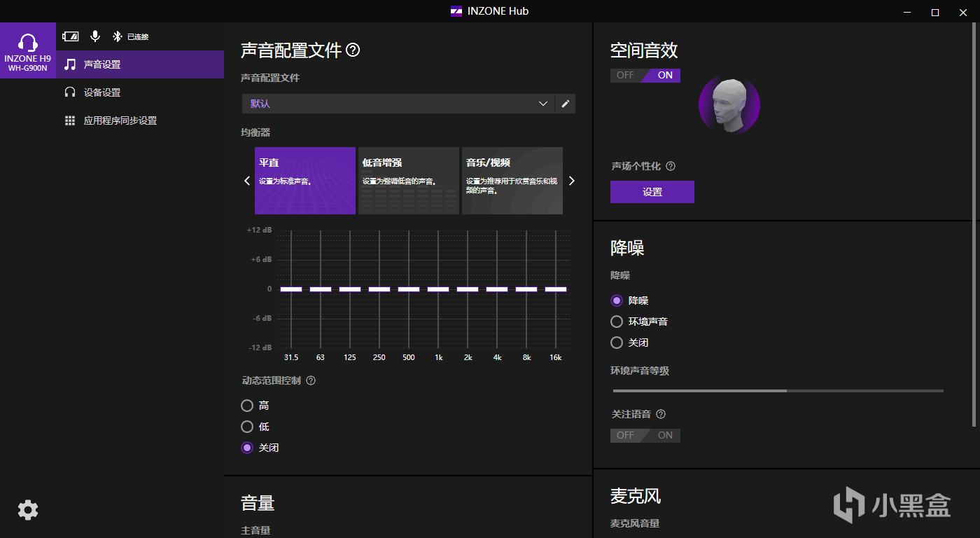980x538 pixels.
Task: Click the 250 Hz equalizer slider handle
Action: [379, 289]
